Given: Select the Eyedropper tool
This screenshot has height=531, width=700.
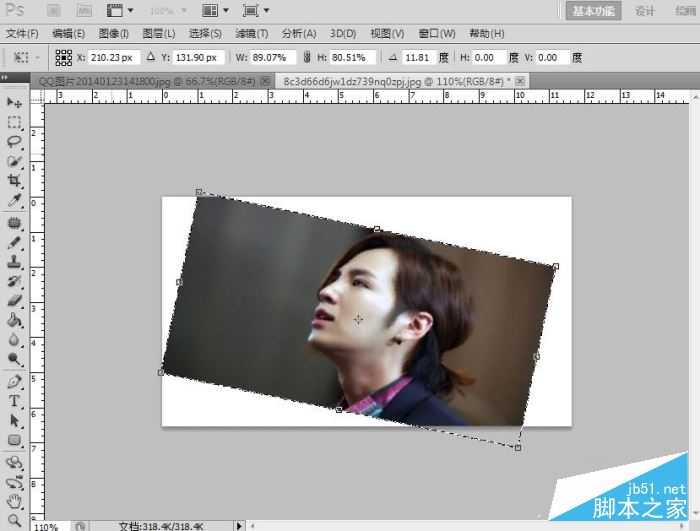Looking at the screenshot, I should coord(14,201).
